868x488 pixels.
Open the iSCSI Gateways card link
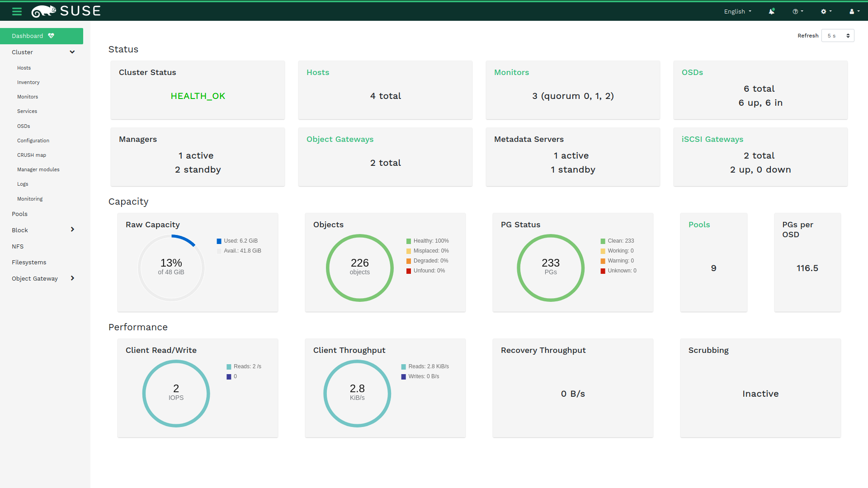(x=712, y=139)
